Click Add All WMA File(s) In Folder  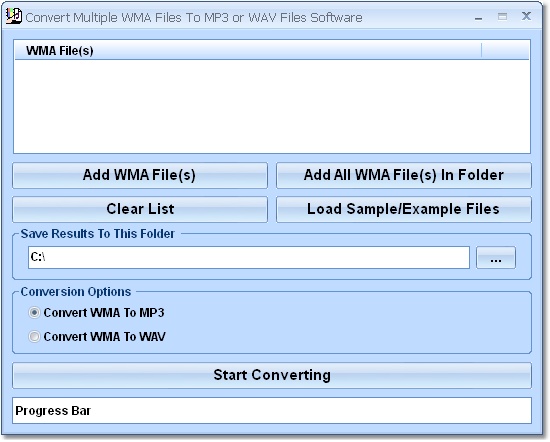(x=404, y=175)
